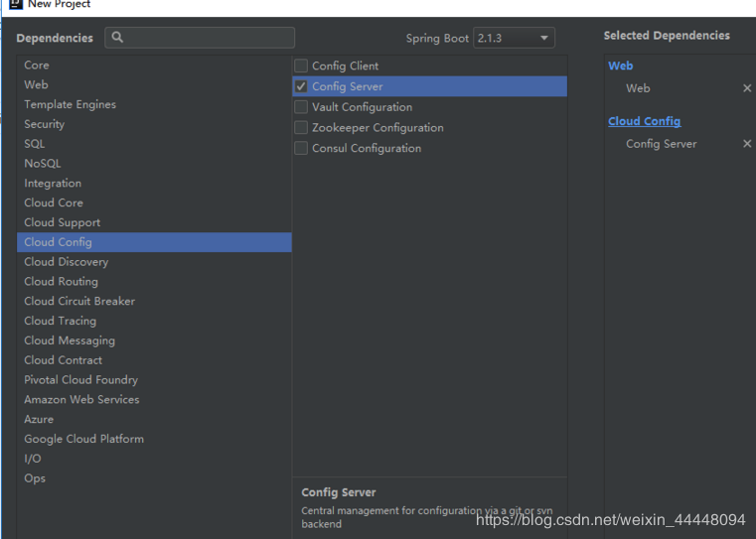Select the Core category
This screenshot has height=539, width=756.
click(x=154, y=66)
